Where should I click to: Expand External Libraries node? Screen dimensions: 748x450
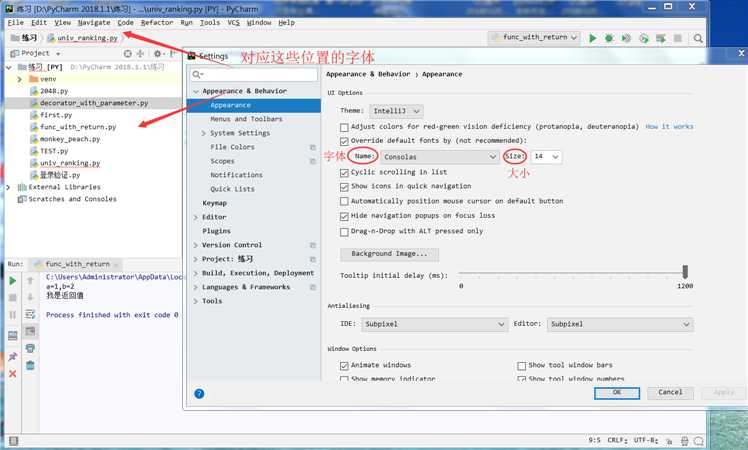coord(8,187)
